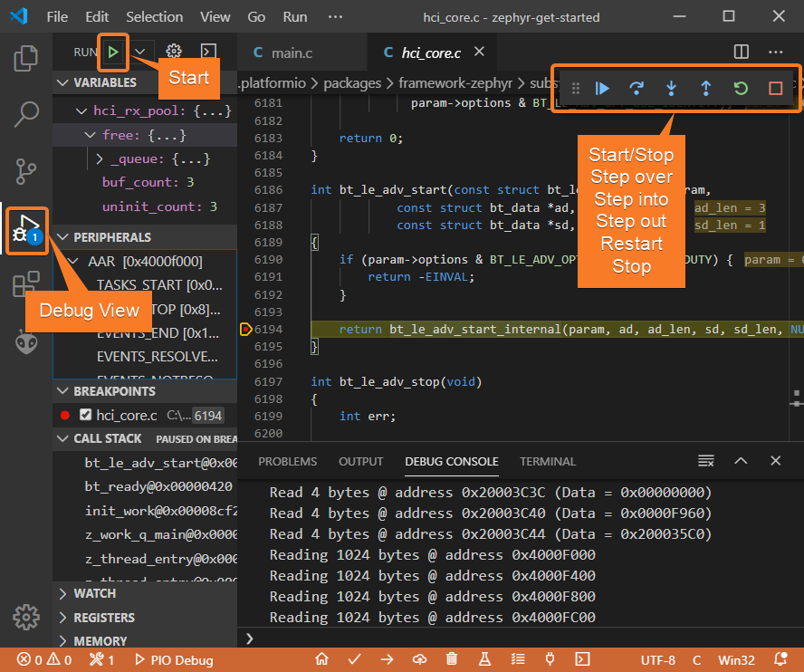Open the debug console from RUN header
Image resolution: width=804 pixels, height=672 pixels.
point(208,52)
